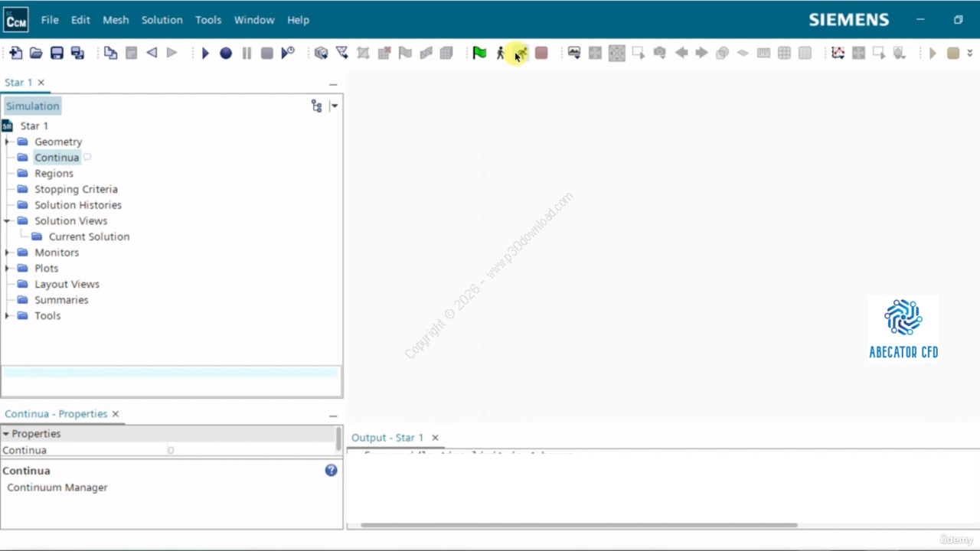Open the File menu
This screenshot has height=551, width=980.
click(x=50, y=20)
